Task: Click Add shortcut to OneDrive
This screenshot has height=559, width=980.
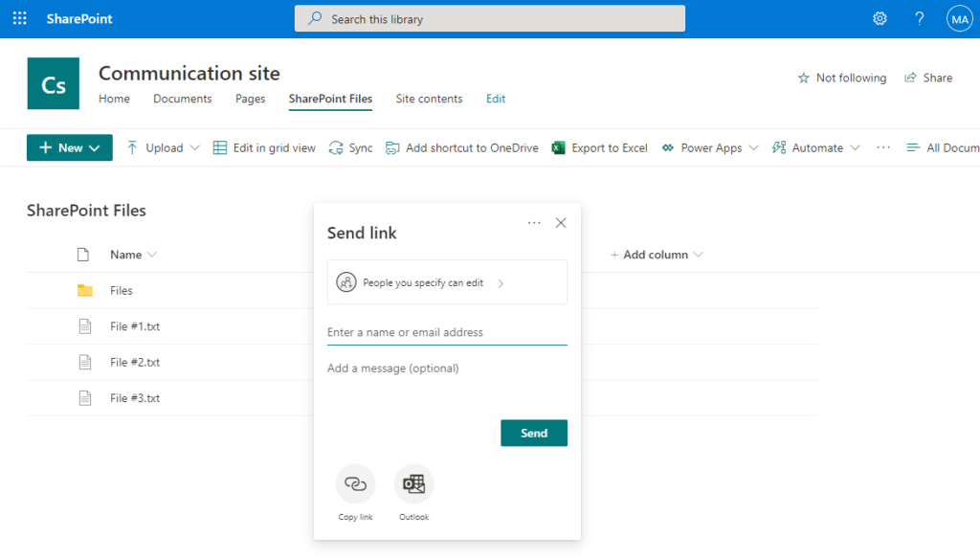Action: [x=462, y=148]
